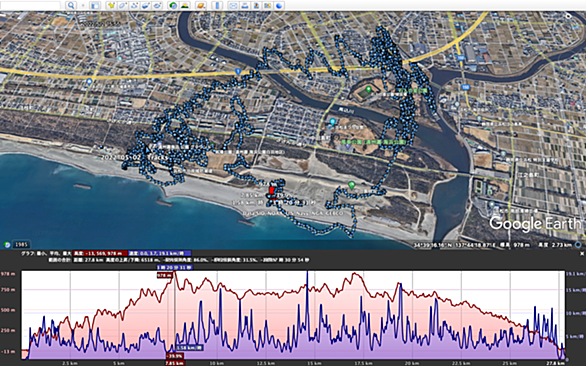
Task: Select the Add Path tool
Action: (134, 5)
